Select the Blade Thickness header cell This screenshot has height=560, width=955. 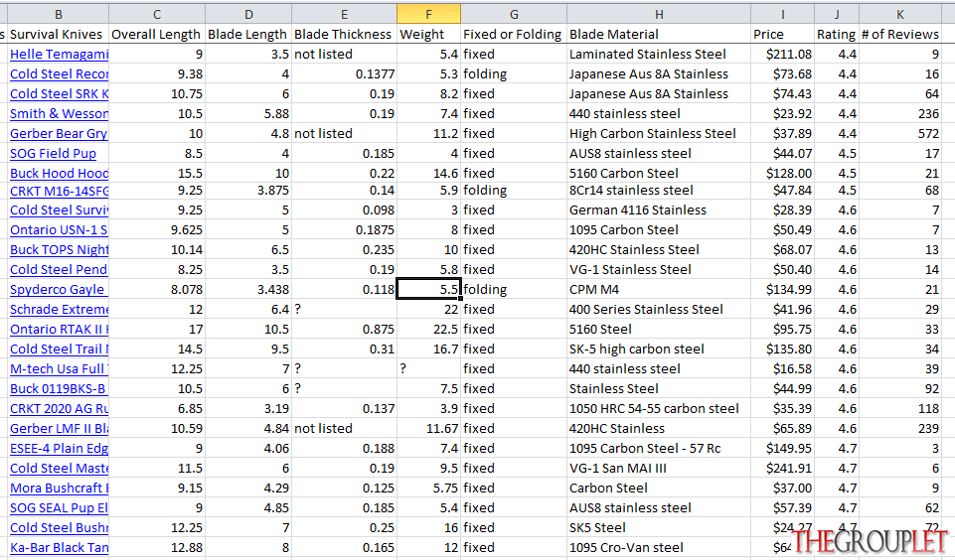344,35
